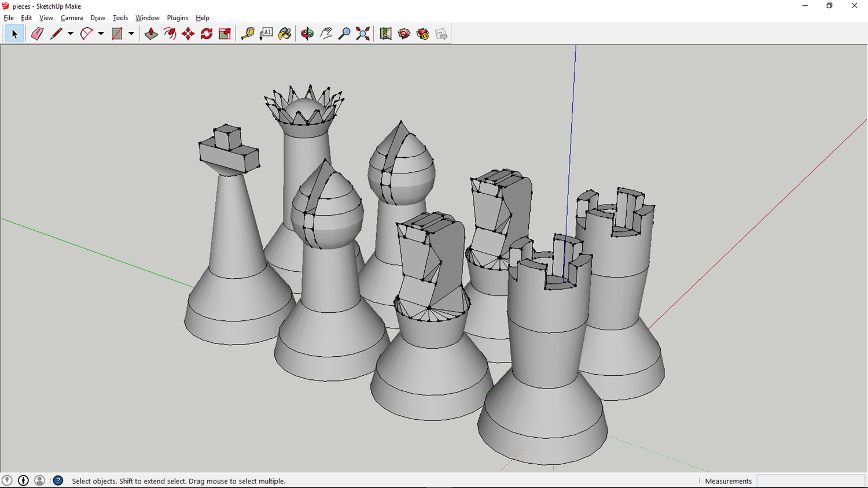Select the Push/Pull tool

pos(150,34)
